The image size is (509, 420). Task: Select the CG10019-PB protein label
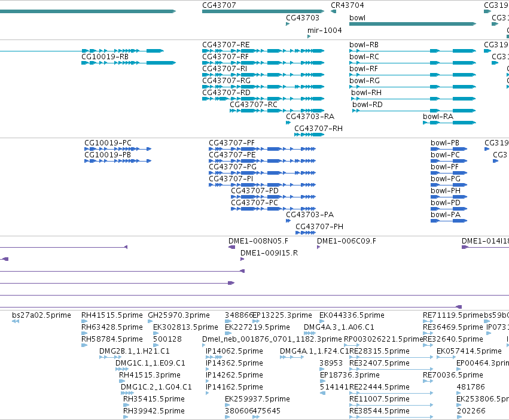(x=108, y=155)
